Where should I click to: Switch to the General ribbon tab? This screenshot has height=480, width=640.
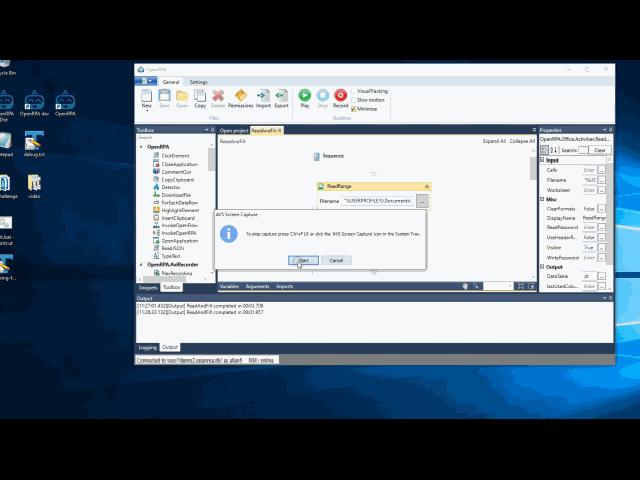[171, 82]
